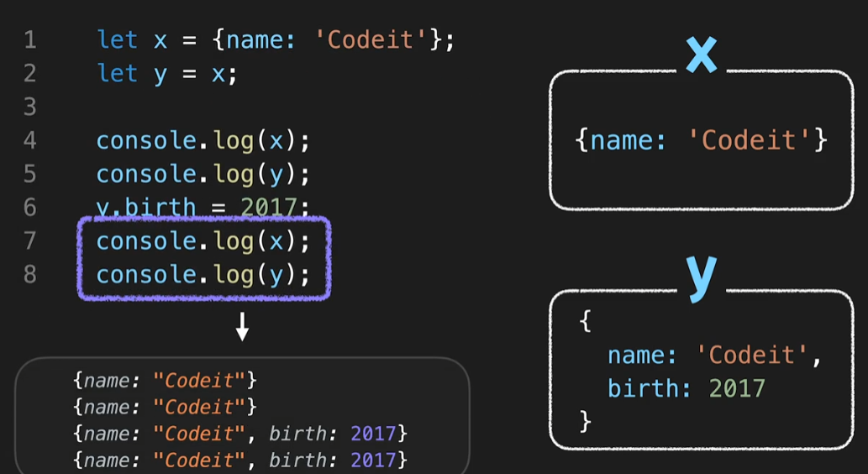The image size is (868, 474).
Task: Click variable y in 'let y = x;'
Action: tap(160, 76)
